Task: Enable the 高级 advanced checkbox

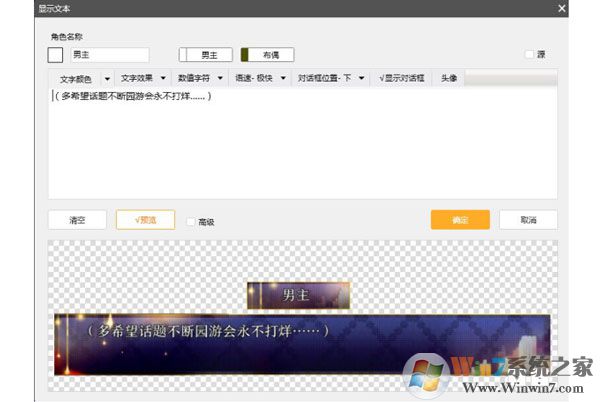Action: tap(191, 222)
